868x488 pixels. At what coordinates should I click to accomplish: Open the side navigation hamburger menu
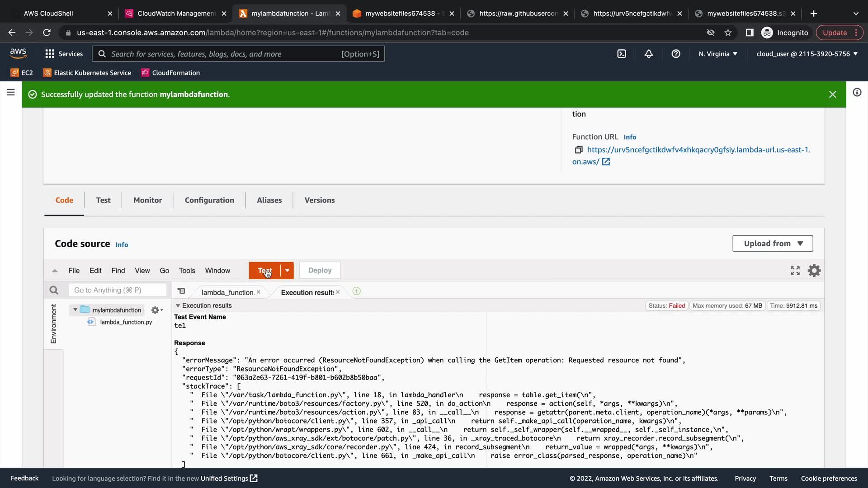tap(11, 93)
